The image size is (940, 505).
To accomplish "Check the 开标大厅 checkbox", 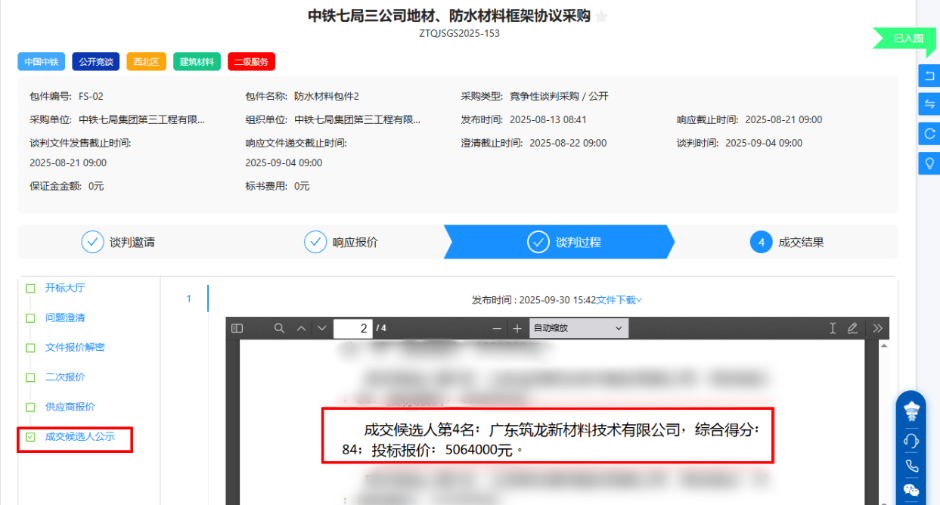I will coord(30,288).
